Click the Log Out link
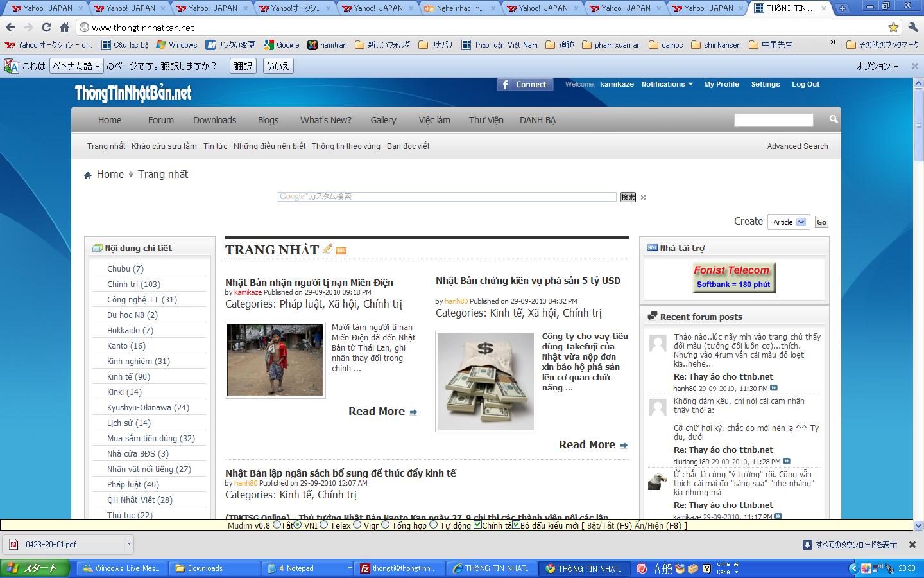 805,84
